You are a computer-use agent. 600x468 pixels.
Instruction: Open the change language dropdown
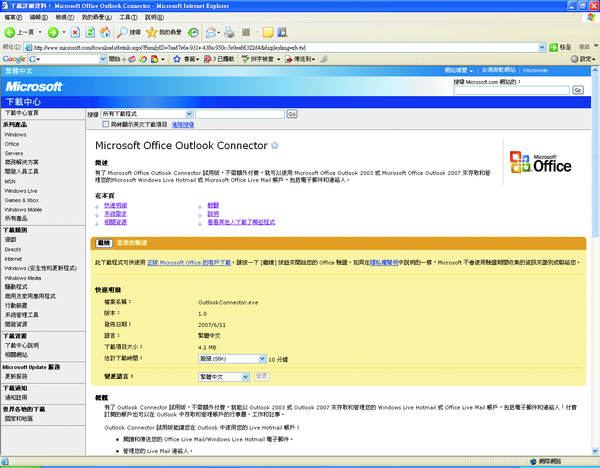pos(245,377)
